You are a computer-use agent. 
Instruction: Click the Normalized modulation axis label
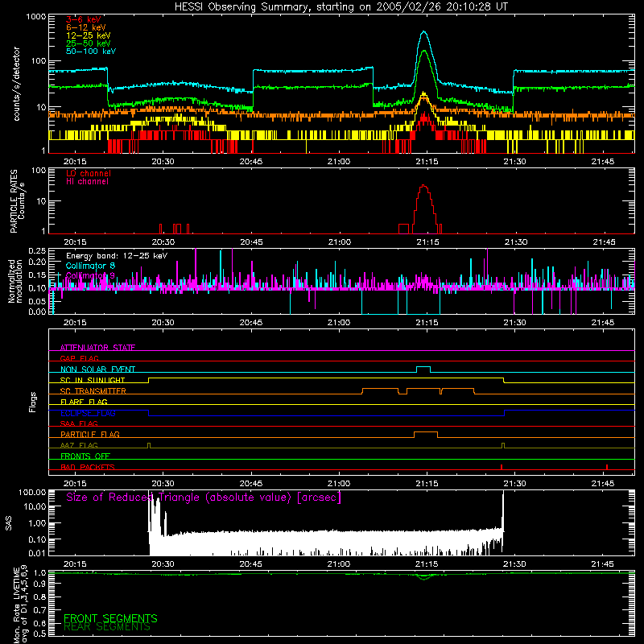(x=15, y=281)
